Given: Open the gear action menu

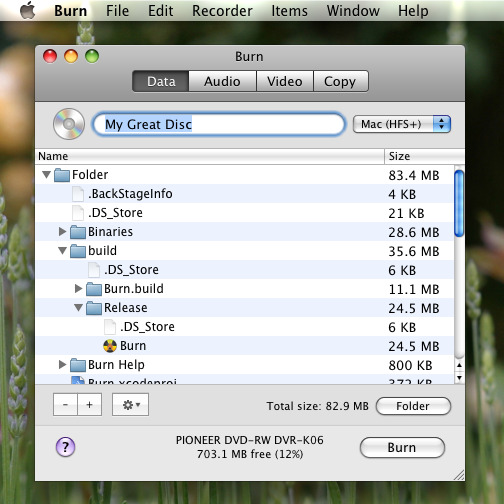Looking at the screenshot, I should [x=131, y=405].
